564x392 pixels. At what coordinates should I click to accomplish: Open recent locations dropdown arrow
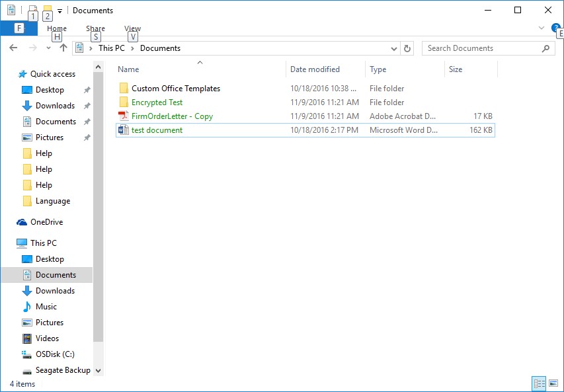48,48
